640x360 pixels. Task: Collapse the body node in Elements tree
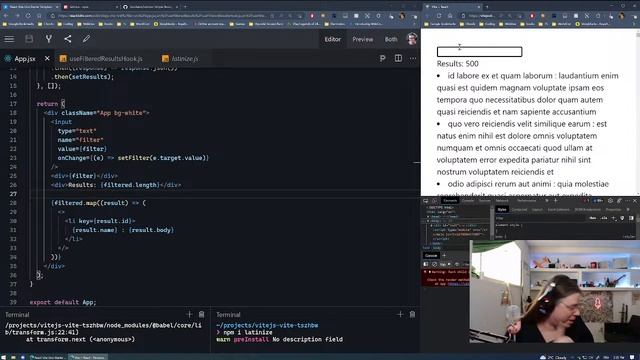click(428, 221)
